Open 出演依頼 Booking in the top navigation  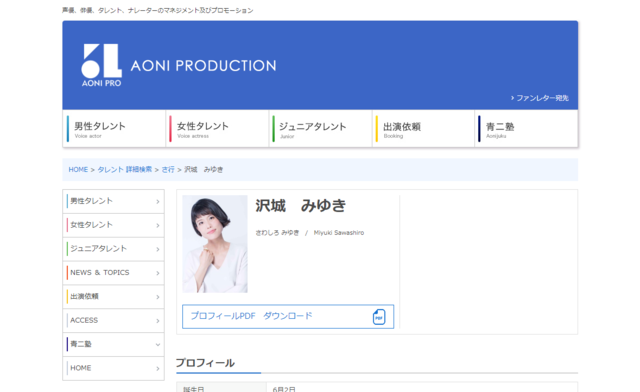(423, 129)
